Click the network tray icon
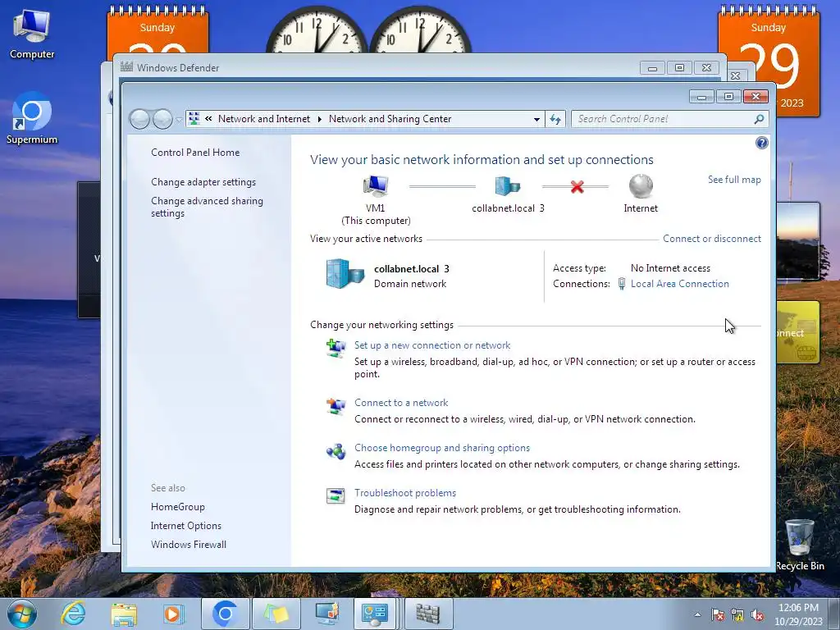 pos(737,615)
